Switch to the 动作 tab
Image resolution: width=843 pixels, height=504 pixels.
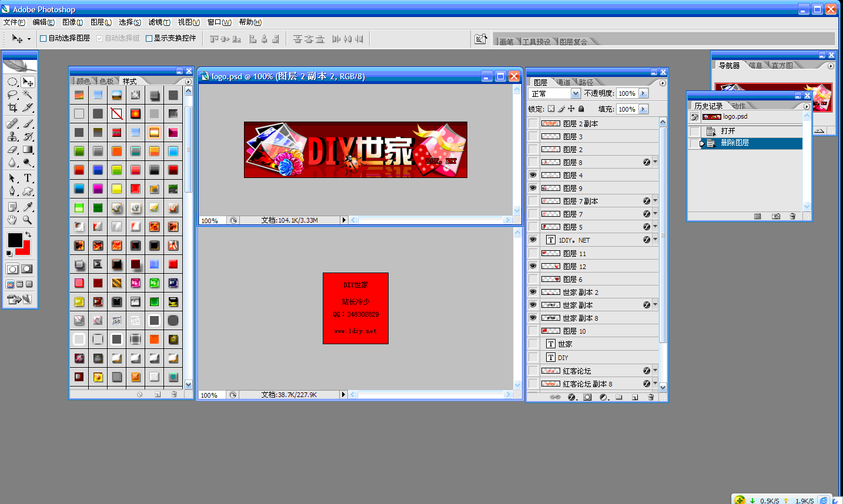point(738,106)
